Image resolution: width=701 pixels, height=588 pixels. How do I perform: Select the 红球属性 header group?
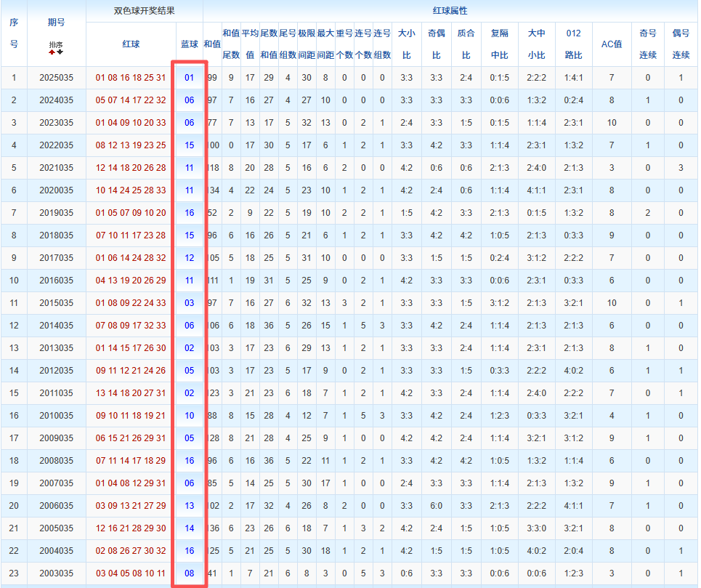[450, 11]
